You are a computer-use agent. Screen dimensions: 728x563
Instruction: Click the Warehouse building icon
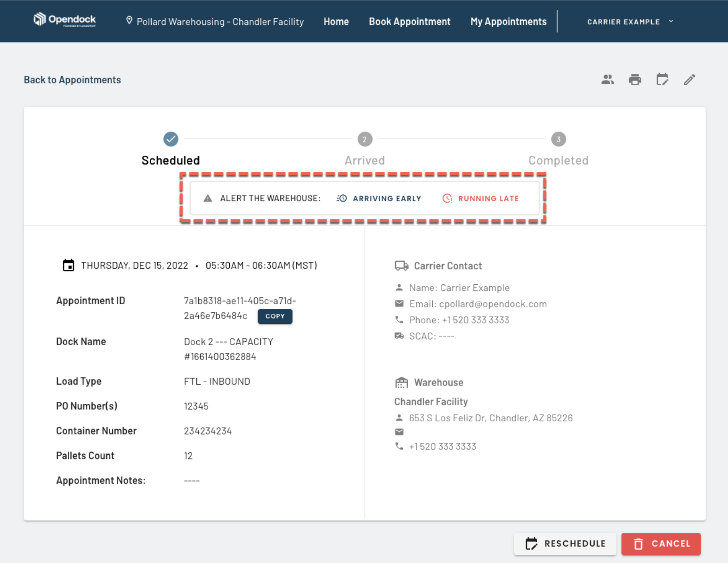point(401,382)
